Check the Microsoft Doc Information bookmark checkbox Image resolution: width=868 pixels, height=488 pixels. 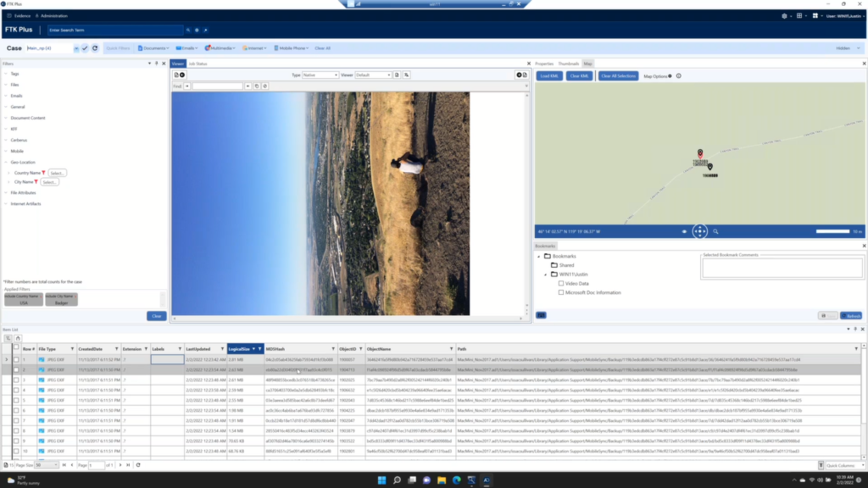(x=561, y=292)
